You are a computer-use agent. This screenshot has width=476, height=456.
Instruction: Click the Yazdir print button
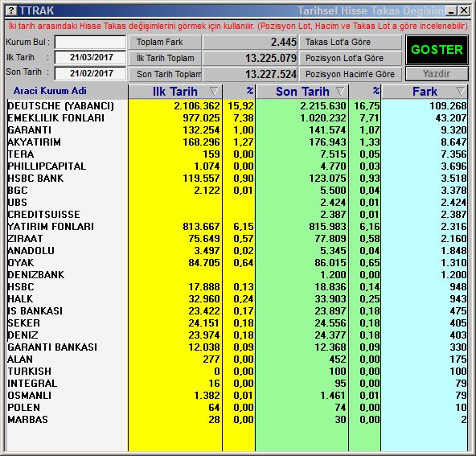pos(437,74)
